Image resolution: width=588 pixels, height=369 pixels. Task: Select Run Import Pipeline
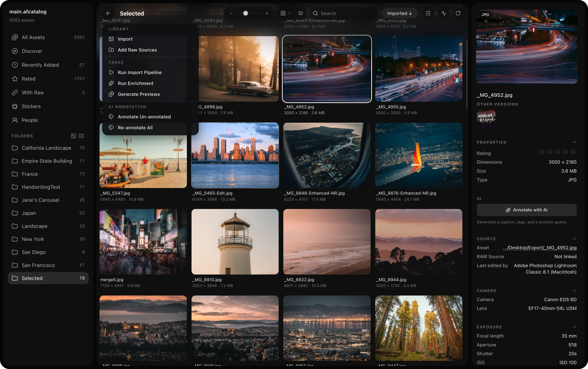click(x=150, y=73)
